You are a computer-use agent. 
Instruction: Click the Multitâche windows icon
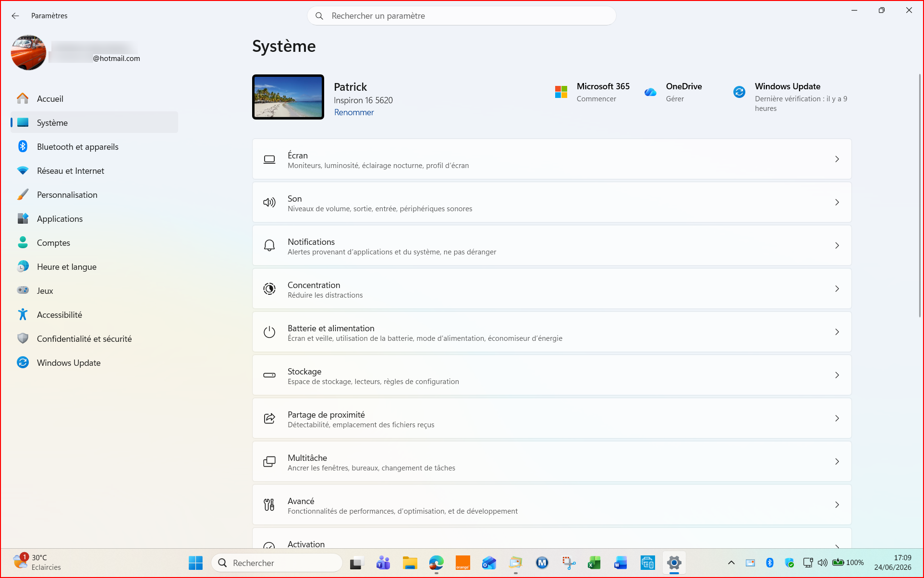coord(269,461)
